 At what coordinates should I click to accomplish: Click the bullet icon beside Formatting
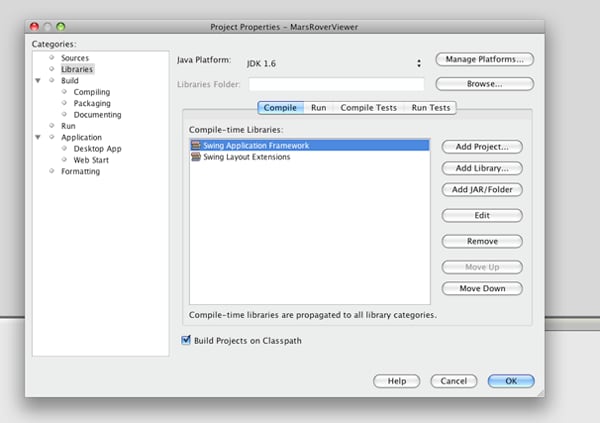[x=52, y=171]
